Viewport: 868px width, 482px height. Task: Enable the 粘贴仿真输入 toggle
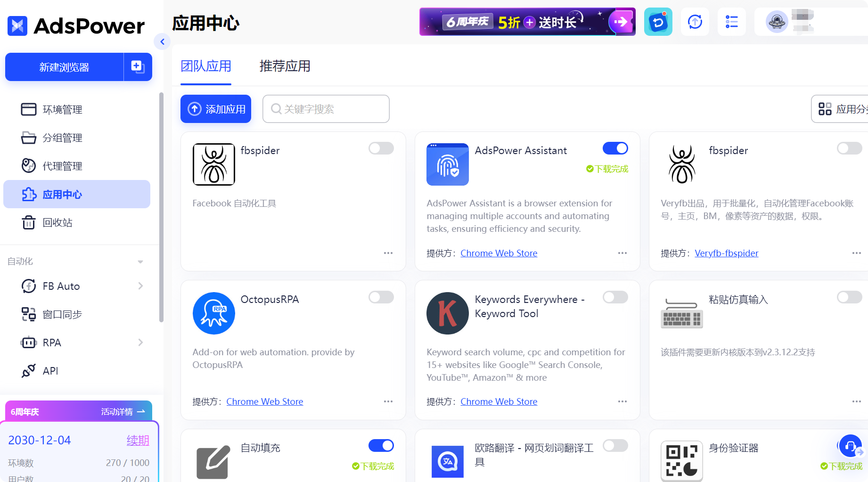[x=850, y=297]
